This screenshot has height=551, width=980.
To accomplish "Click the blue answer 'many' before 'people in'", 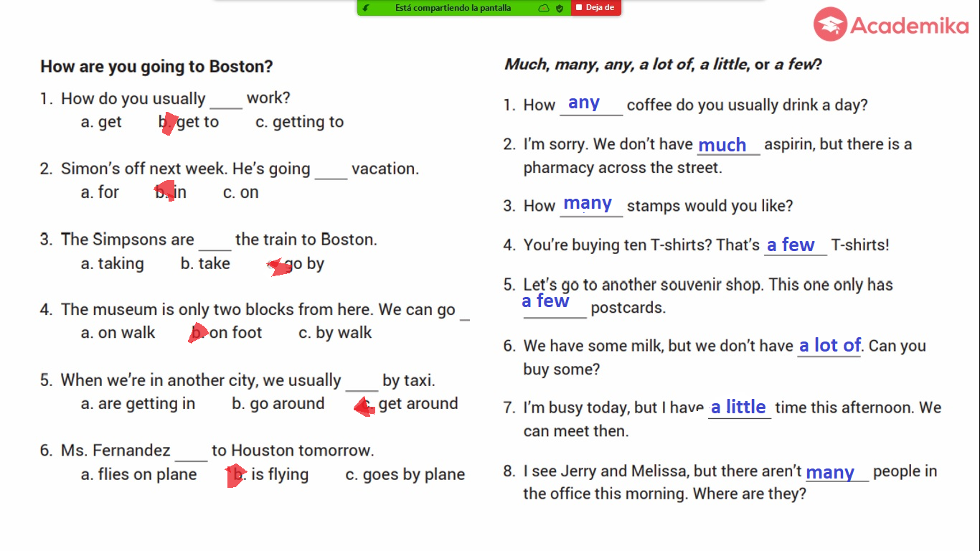I will [x=830, y=473].
